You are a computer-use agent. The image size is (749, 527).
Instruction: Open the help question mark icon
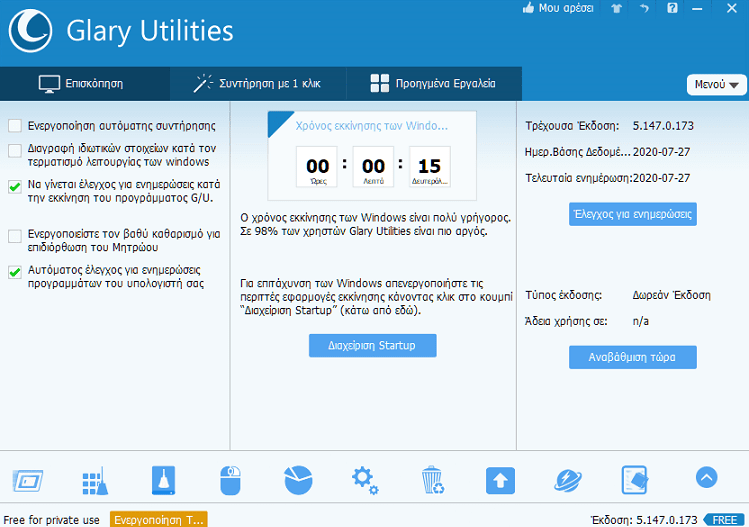(x=672, y=8)
